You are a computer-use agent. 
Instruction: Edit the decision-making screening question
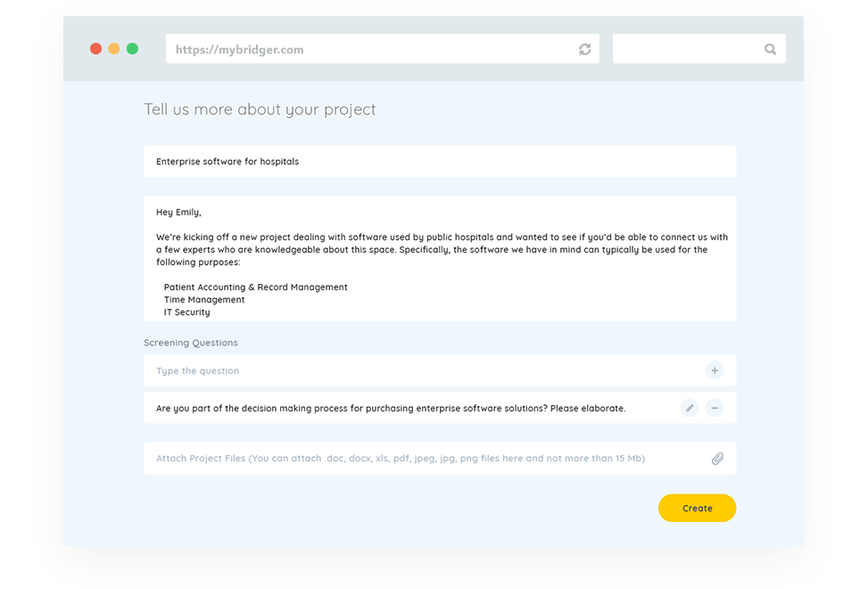click(689, 407)
